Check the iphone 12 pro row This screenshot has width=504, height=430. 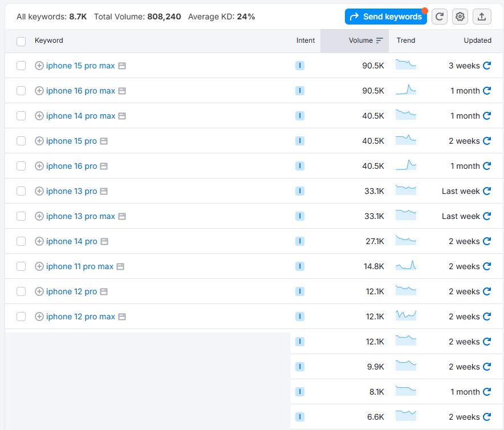pos(21,291)
